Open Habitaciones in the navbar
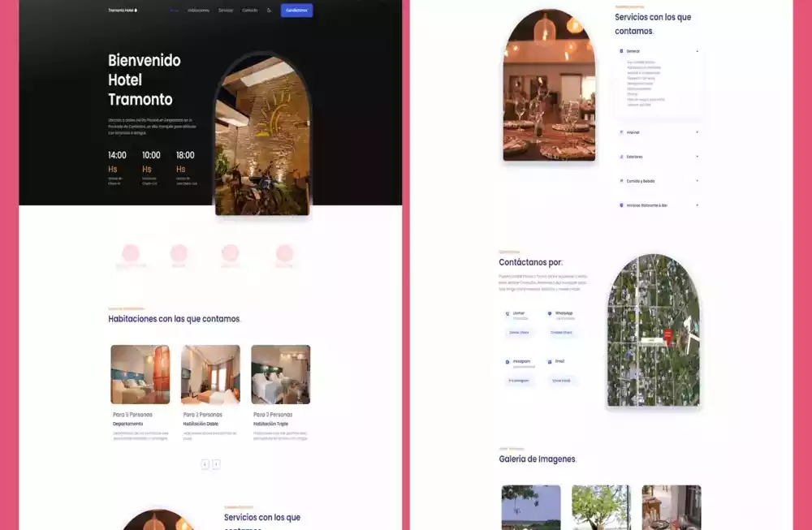This screenshot has width=812, height=530. (198, 11)
